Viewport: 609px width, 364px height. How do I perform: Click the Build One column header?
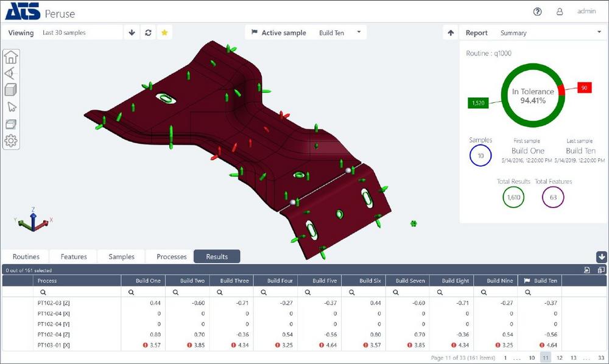pyautogui.click(x=143, y=281)
